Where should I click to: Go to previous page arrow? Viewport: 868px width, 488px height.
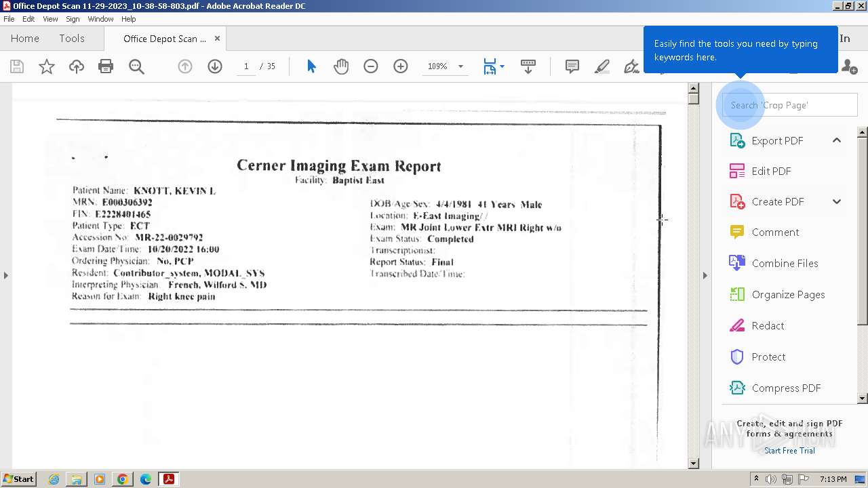185,66
